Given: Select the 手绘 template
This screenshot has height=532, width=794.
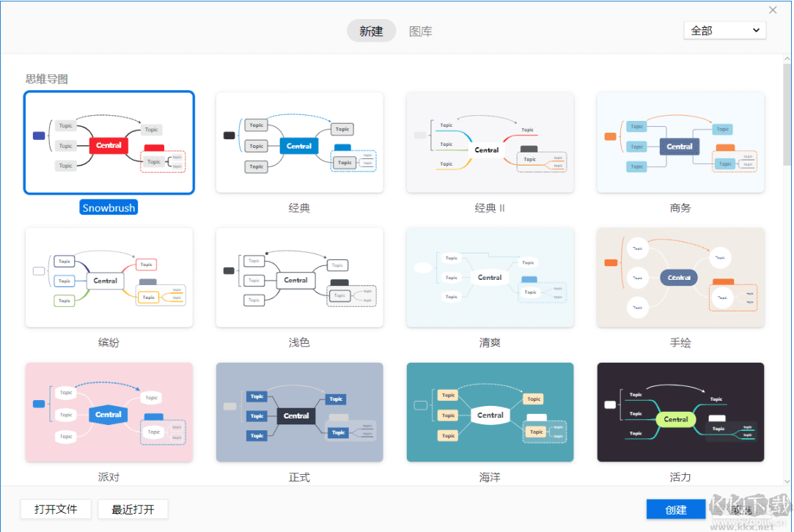Looking at the screenshot, I should coord(680,277).
